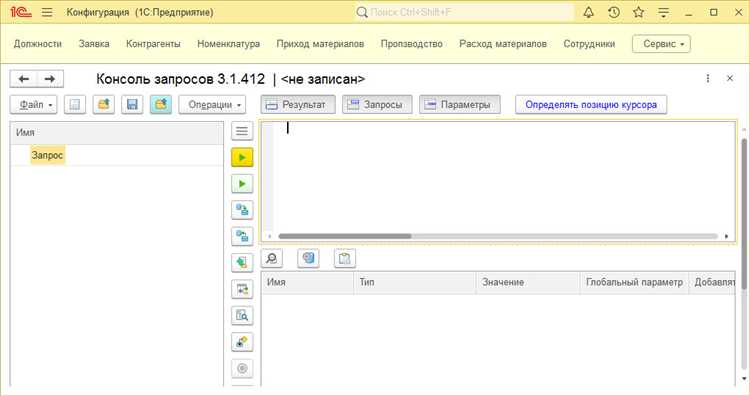Image resolution: width=750 pixels, height=396 pixels.
Task: Open the Расход материалов section
Action: pos(503,44)
